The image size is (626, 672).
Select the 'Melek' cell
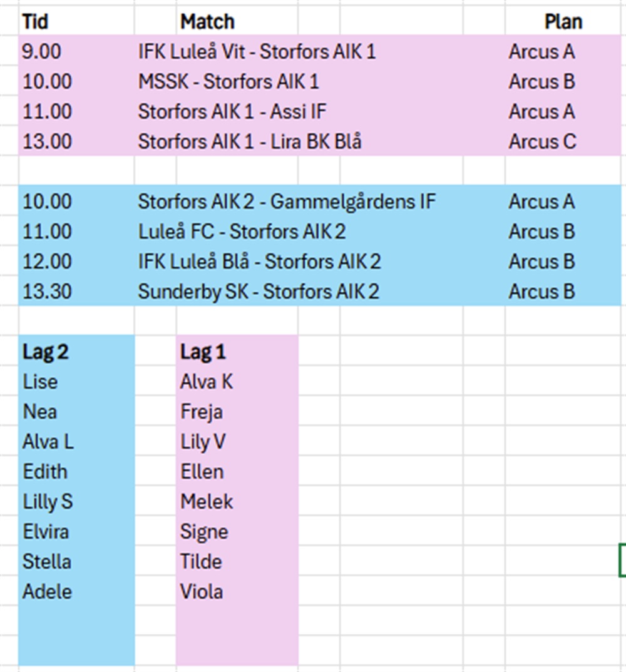[x=207, y=502]
